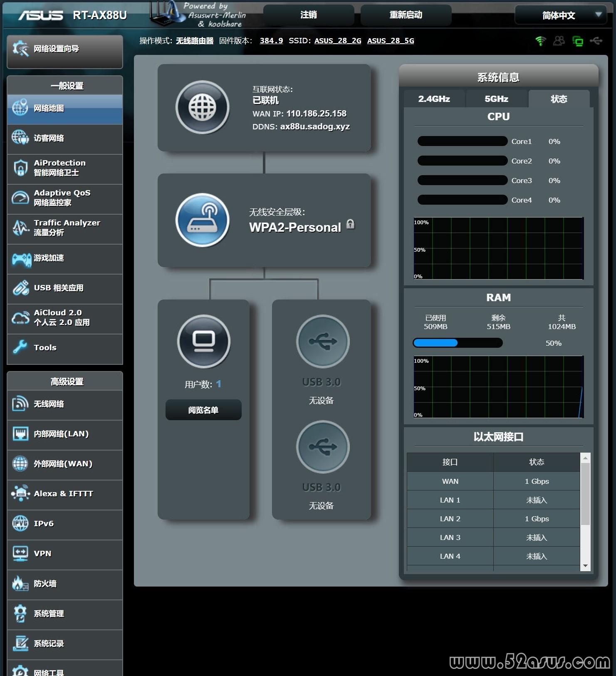Click the green network clients status icon
This screenshot has height=676, width=616.
578,41
